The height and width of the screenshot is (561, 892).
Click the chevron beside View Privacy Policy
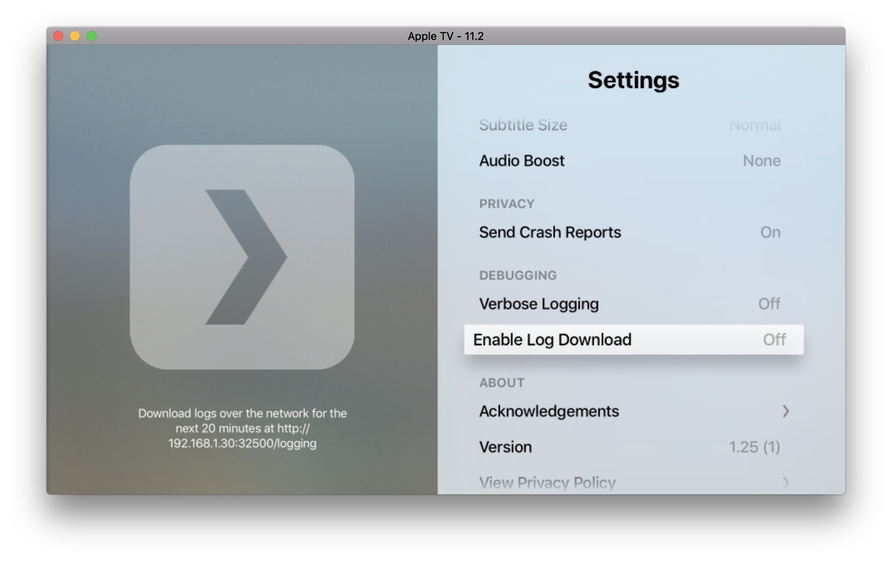(786, 483)
